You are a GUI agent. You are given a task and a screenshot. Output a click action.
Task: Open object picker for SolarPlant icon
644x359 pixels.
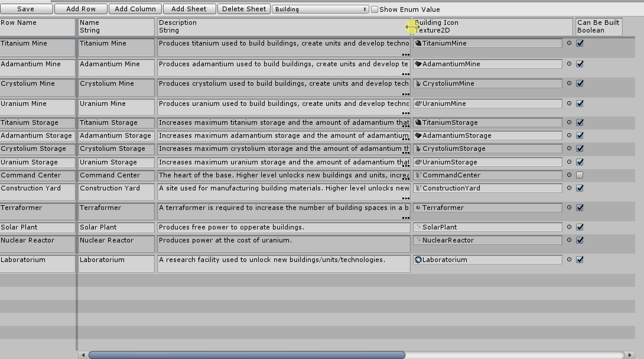[569, 227]
